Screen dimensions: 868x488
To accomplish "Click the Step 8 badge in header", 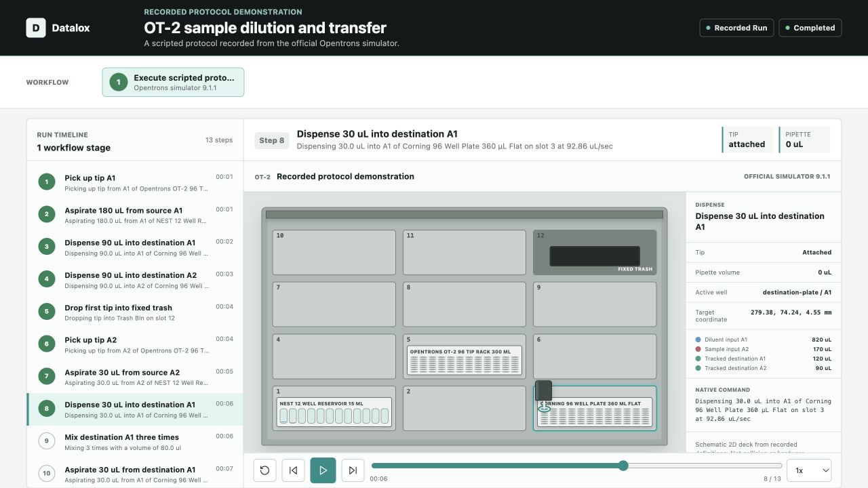I will pyautogui.click(x=272, y=140).
